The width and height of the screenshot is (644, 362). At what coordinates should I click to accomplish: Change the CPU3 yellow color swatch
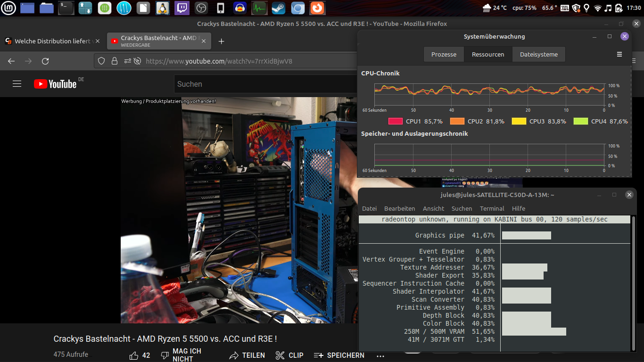point(519,121)
